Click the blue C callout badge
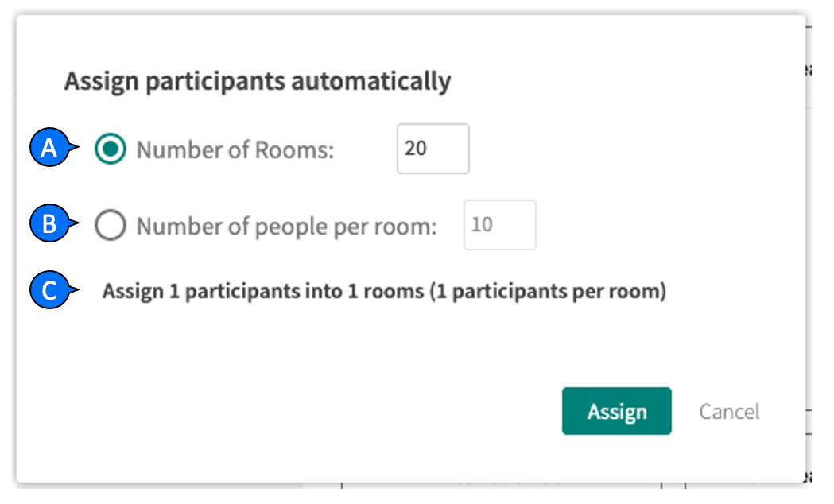The image size is (834, 504). [49, 291]
